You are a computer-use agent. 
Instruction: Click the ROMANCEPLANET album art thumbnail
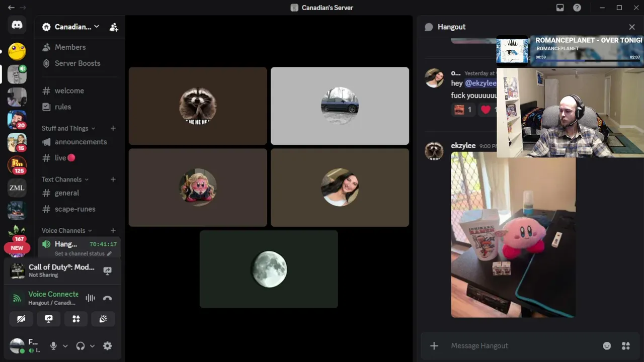click(x=512, y=50)
